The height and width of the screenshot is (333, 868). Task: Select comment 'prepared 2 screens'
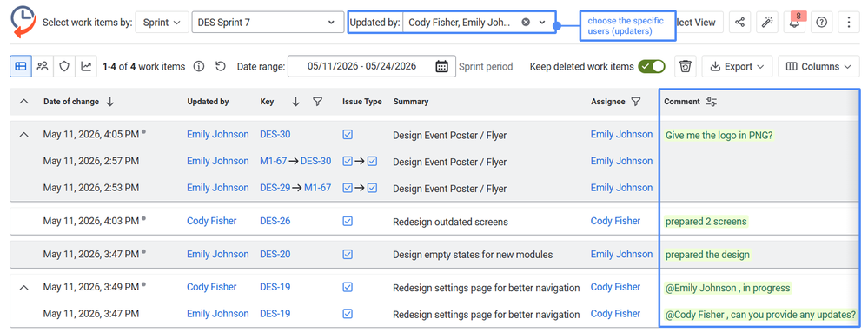pyautogui.click(x=706, y=222)
